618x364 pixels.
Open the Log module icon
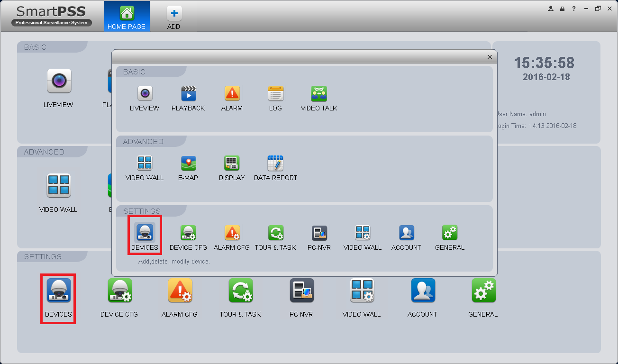(x=275, y=93)
